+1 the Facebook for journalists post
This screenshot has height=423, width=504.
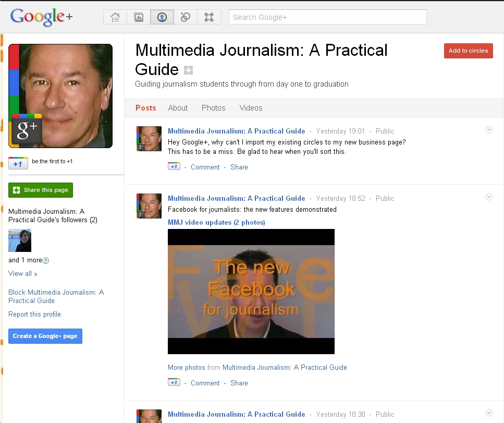(174, 382)
